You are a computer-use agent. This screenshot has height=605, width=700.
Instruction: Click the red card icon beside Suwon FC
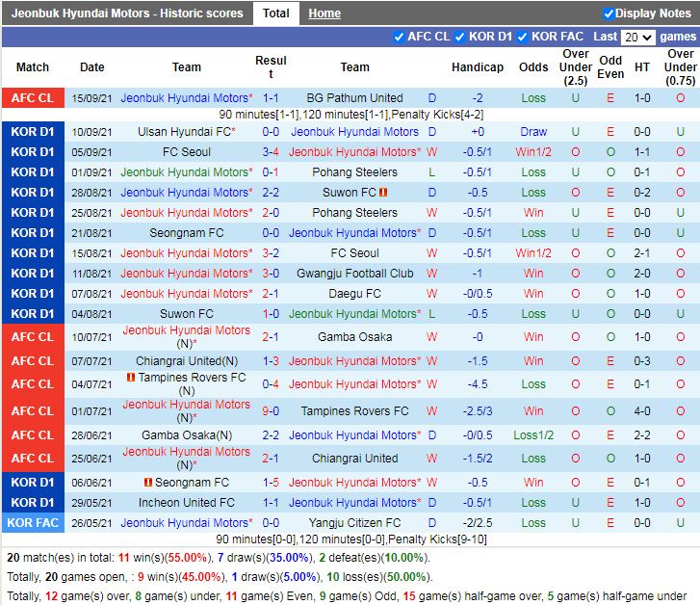383,193
